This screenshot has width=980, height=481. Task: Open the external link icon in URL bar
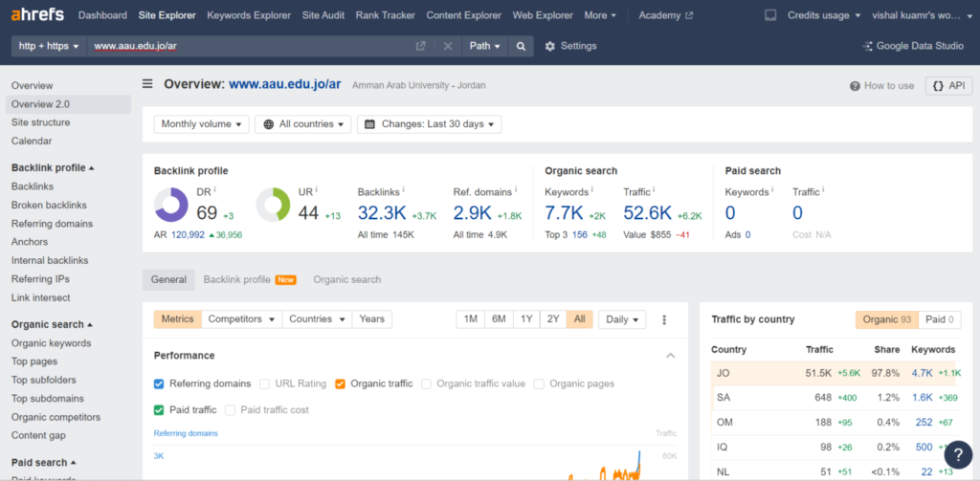[421, 46]
